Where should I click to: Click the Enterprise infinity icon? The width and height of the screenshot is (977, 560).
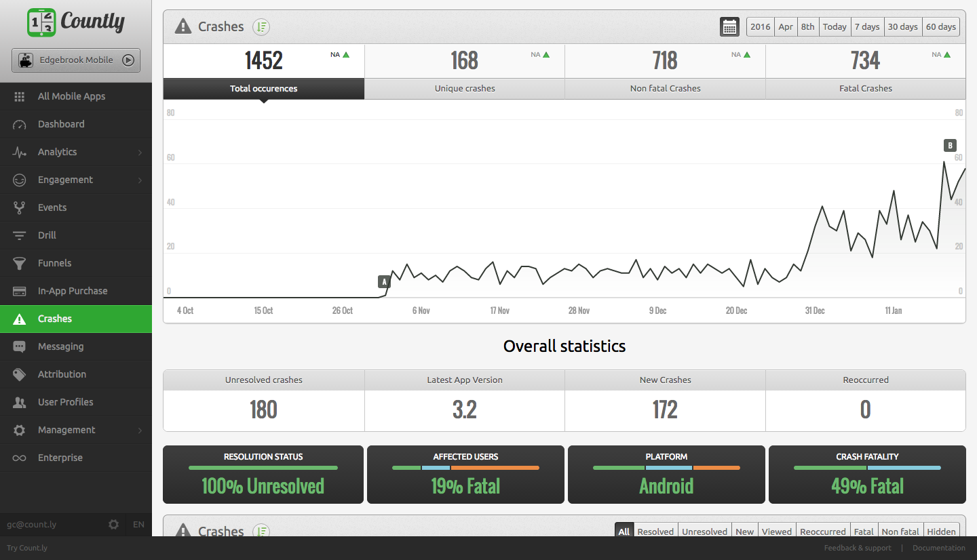pos(20,458)
